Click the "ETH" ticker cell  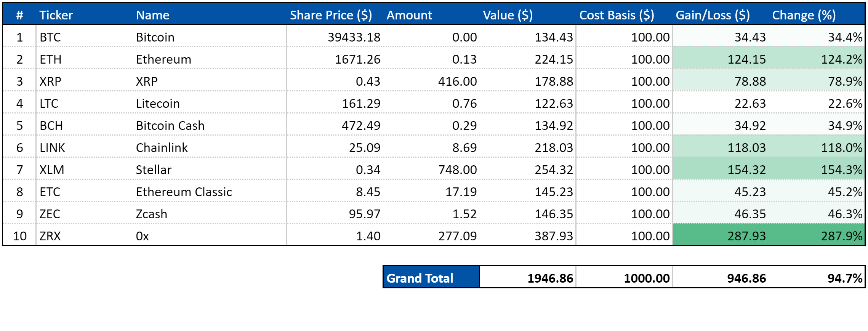pos(51,59)
